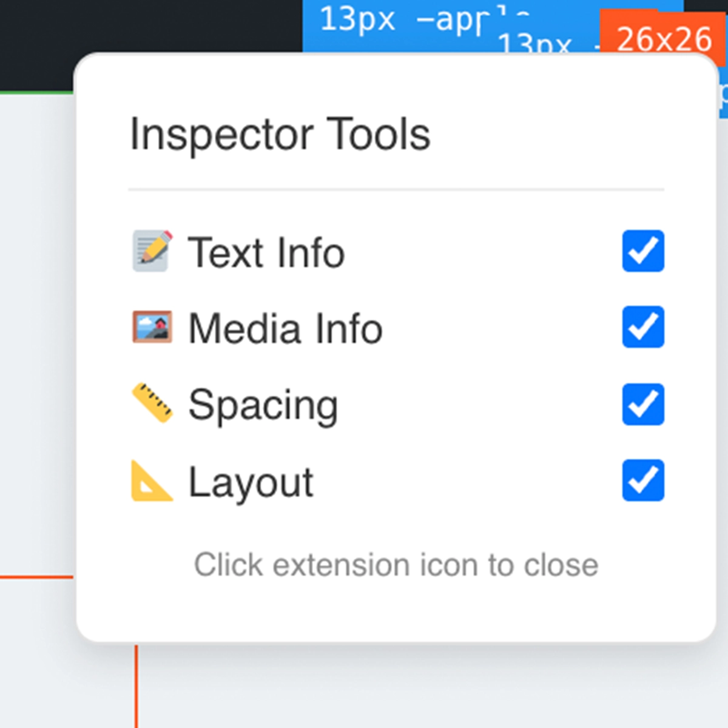
Task: Uncheck the Media Info checkbox
Action: tap(642, 328)
